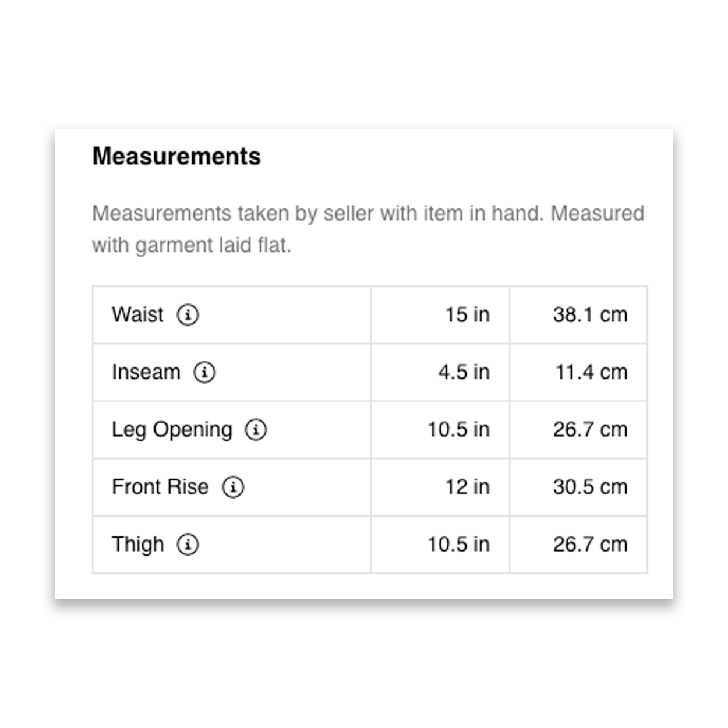Click the 4.5 in inseam value

(x=464, y=372)
